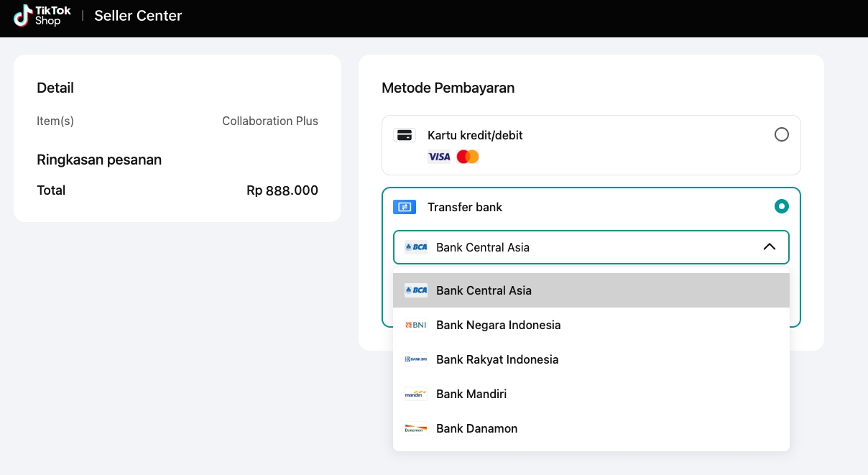Select Bank Mandiri from the list
This screenshot has width=868, height=475.
[471, 394]
